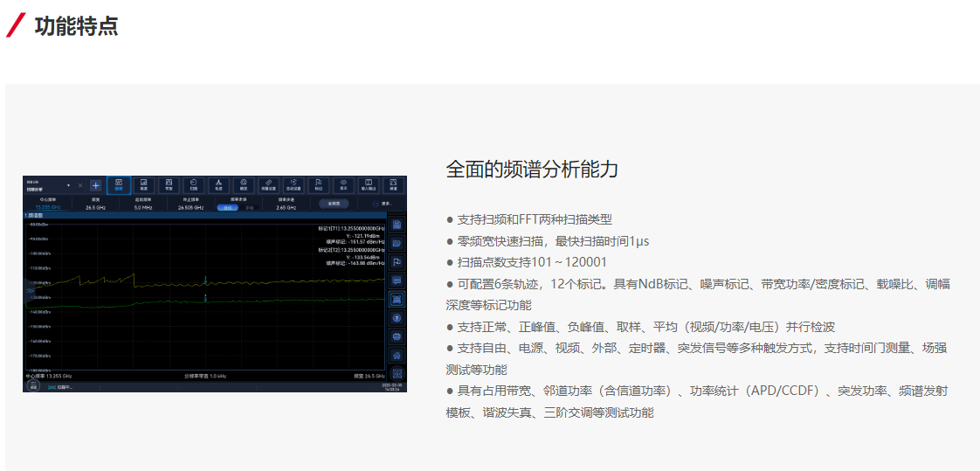Open the message bubble icon in sidebar

[397, 281]
